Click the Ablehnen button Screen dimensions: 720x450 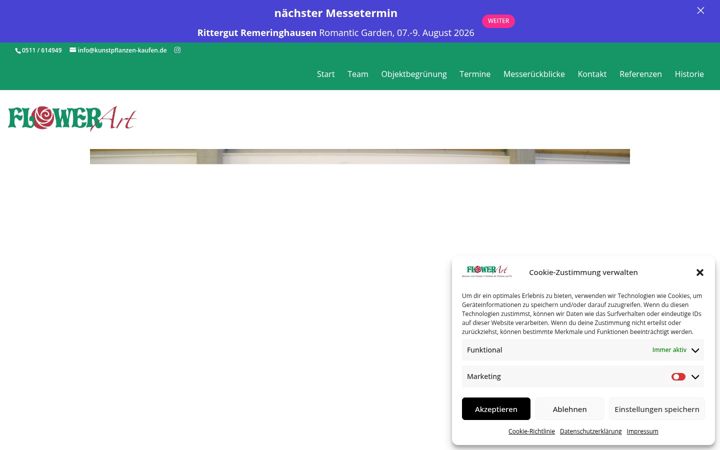[569, 409]
